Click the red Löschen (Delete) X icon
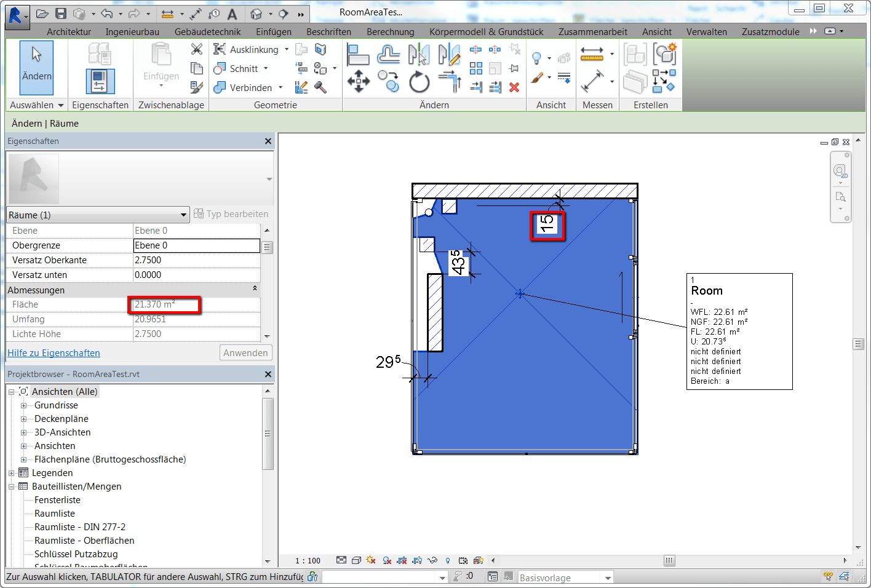This screenshot has width=871, height=588. (514, 87)
